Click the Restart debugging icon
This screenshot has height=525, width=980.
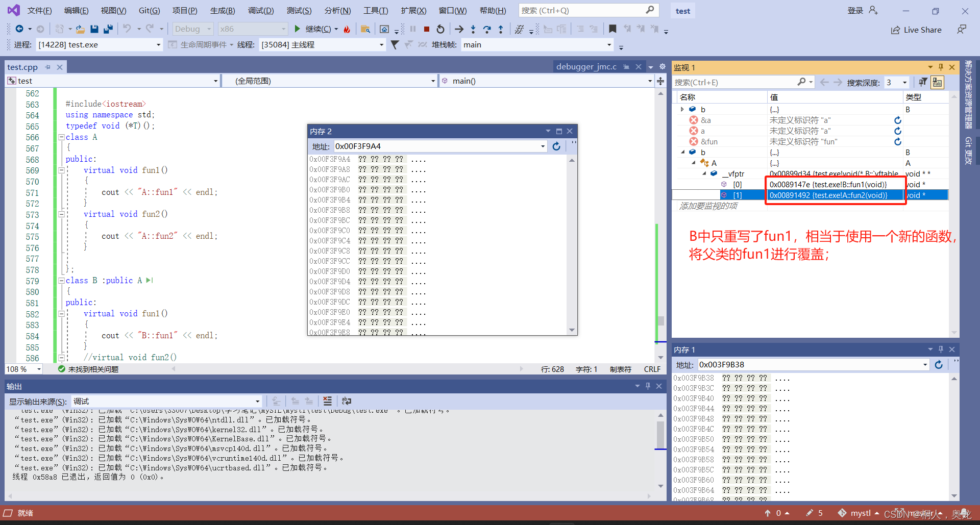[440, 29]
